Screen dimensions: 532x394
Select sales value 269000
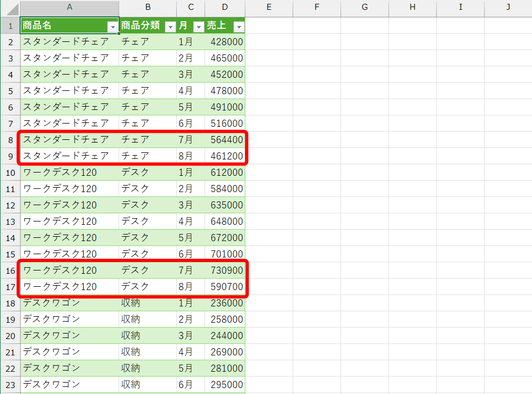[225, 352]
